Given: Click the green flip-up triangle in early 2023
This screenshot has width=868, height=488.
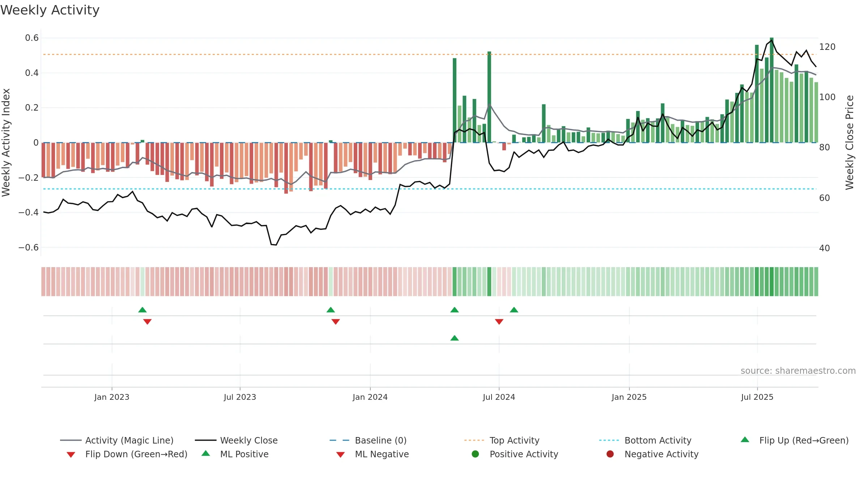Looking at the screenshot, I should [x=142, y=310].
